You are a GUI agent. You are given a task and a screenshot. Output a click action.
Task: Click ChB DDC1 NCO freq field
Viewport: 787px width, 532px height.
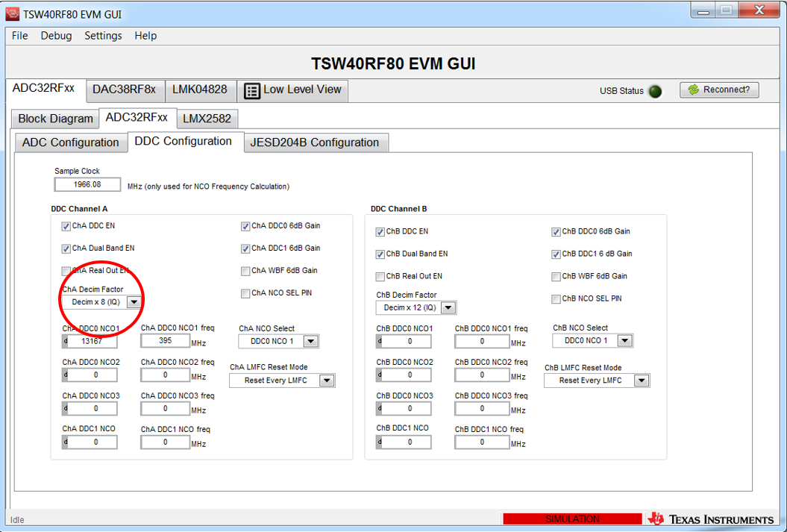(x=482, y=442)
